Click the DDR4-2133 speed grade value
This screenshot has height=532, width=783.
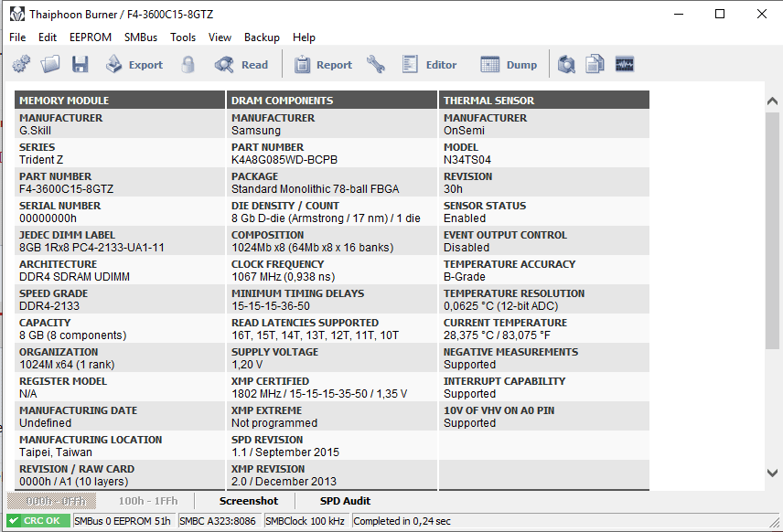(49, 306)
